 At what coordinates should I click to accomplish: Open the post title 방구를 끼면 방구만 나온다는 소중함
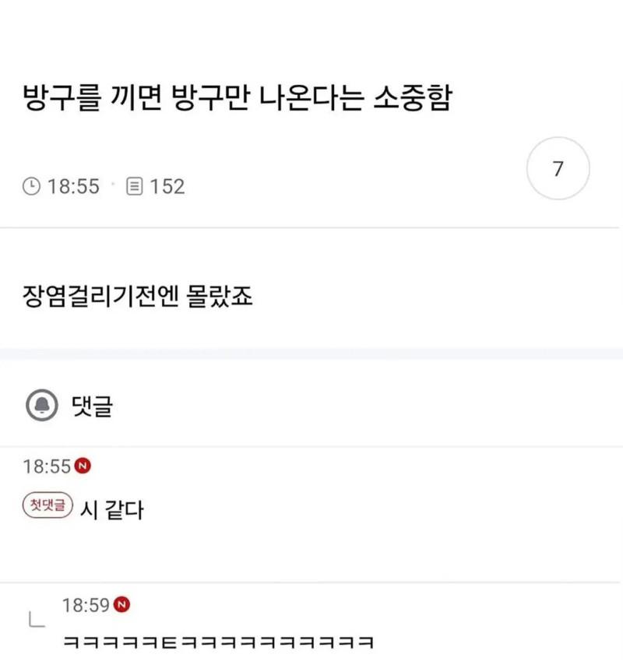(238, 100)
